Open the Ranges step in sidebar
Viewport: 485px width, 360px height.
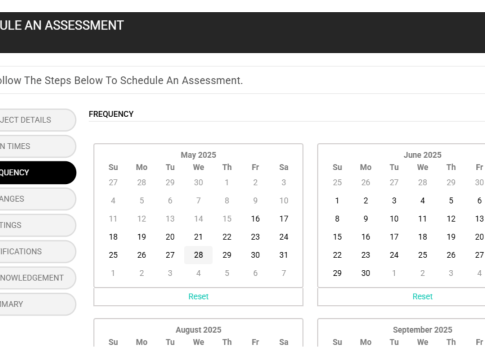[x=35, y=199]
